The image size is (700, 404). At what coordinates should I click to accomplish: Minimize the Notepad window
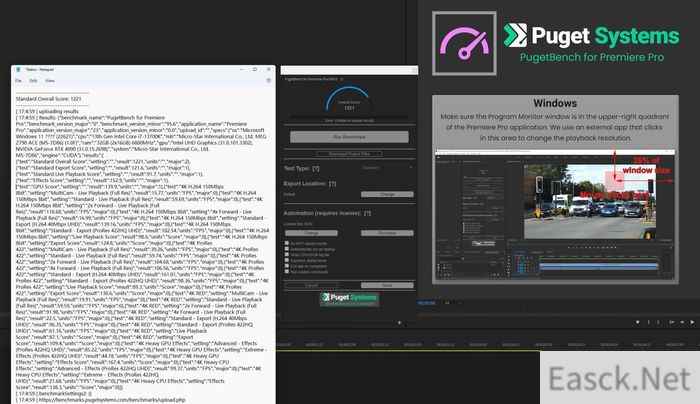click(x=242, y=69)
